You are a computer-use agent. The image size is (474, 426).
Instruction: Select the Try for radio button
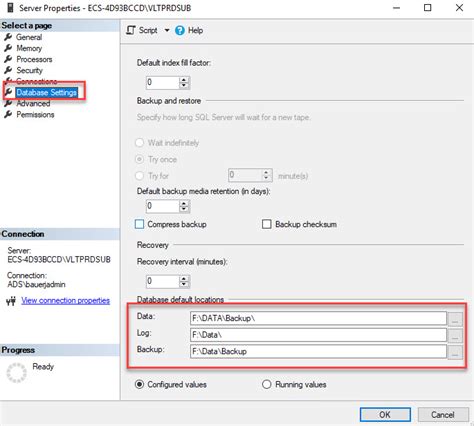[139, 176]
